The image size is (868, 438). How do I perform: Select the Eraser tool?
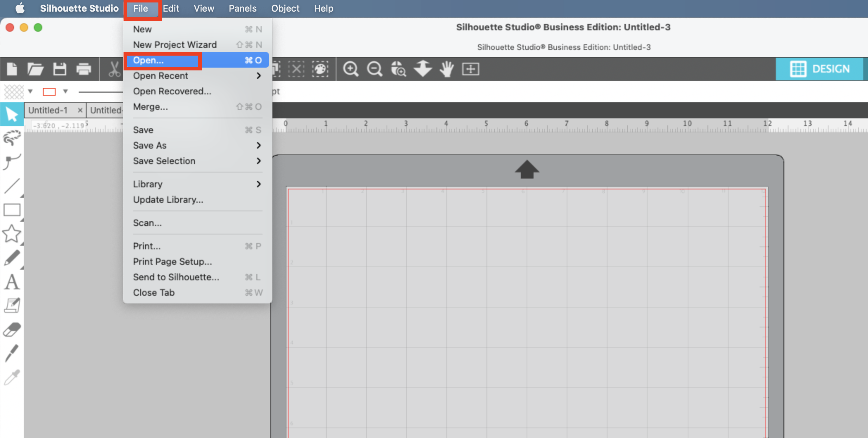pos(12,330)
